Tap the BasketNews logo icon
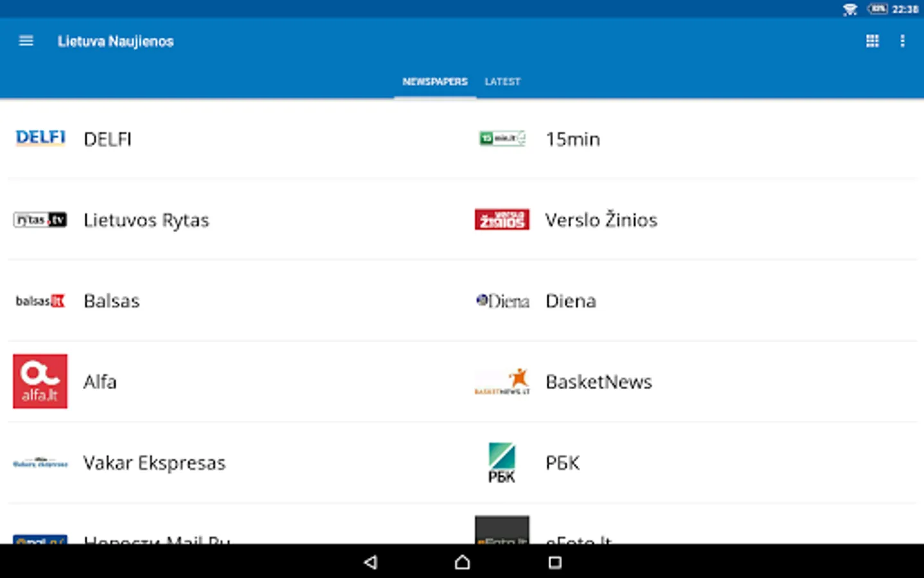The width and height of the screenshot is (924, 578). point(502,381)
